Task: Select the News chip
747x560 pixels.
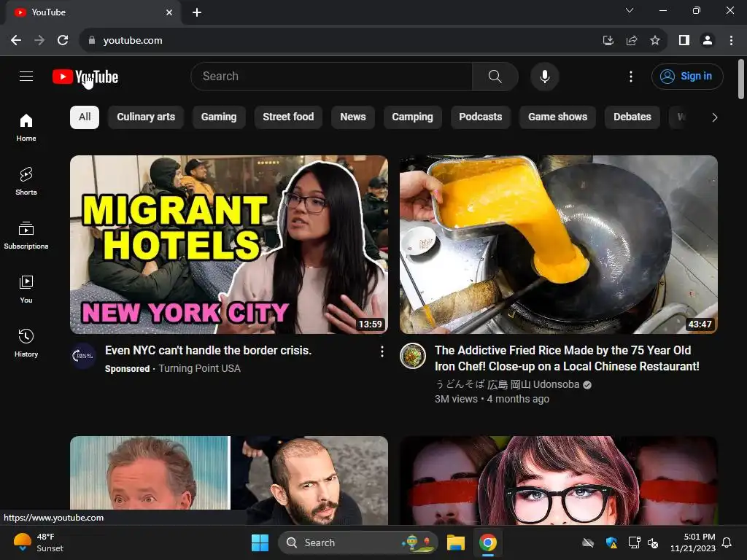Action: [352, 117]
